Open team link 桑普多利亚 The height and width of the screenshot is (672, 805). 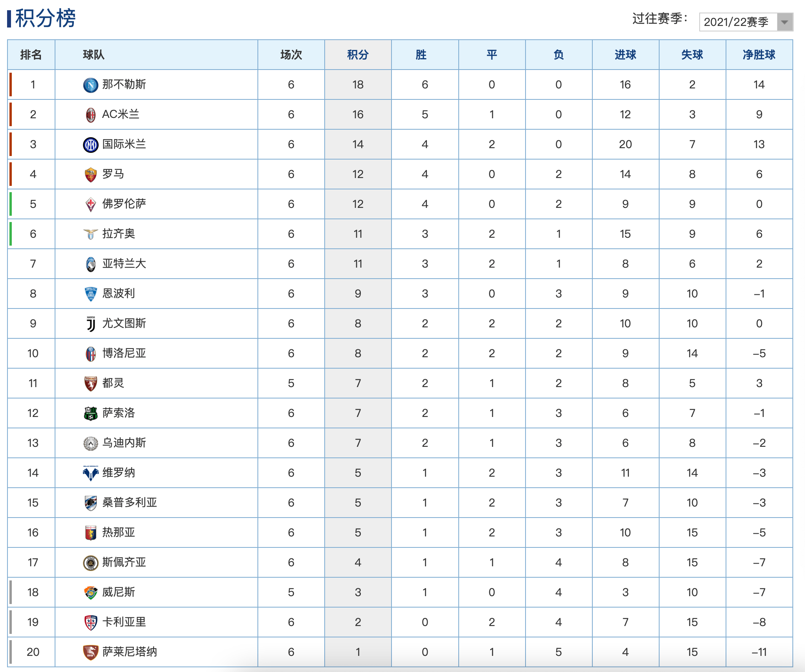[129, 503]
